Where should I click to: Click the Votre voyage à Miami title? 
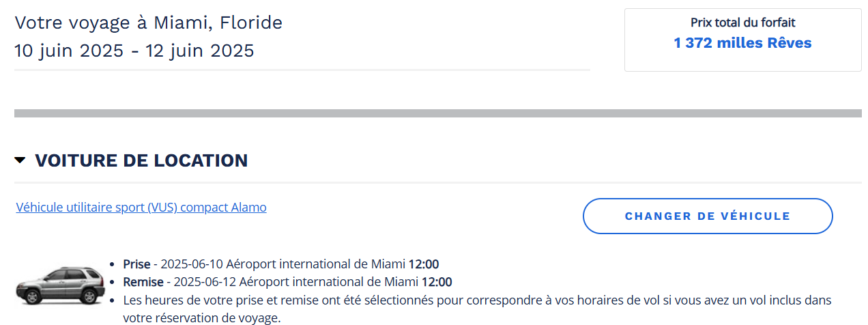(x=148, y=23)
